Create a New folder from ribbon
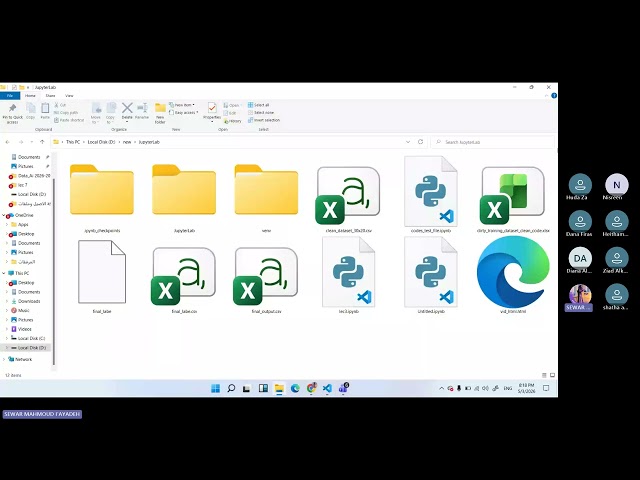 click(x=160, y=113)
